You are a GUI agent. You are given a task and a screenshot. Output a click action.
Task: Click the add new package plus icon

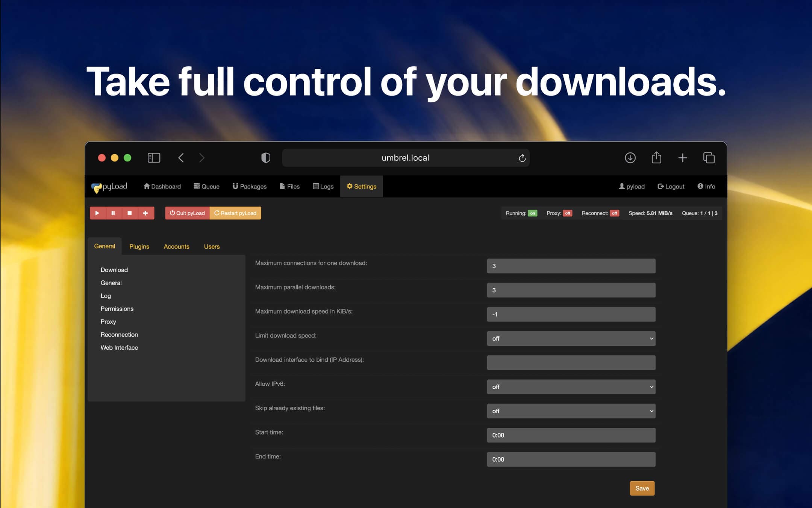pyautogui.click(x=145, y=213)
